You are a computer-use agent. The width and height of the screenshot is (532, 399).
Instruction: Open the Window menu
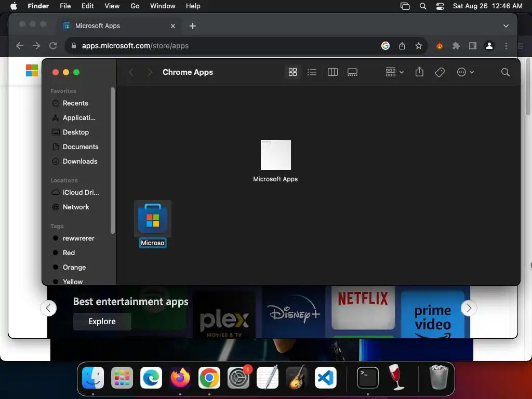[x=163, y=6]
